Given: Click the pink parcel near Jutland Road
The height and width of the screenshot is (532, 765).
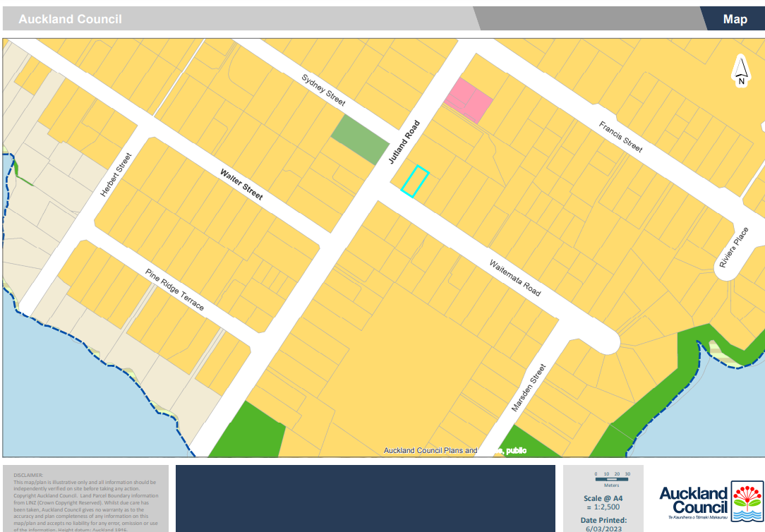Looking at the screenshot, I should [469, 100].
